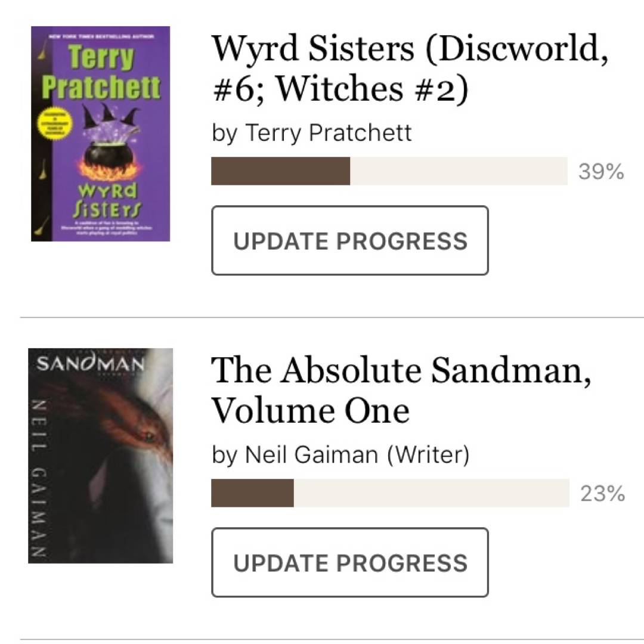This screenshot has height=644, width=644.
Task: Tap the 39% progress label
Action: point(601,172)
